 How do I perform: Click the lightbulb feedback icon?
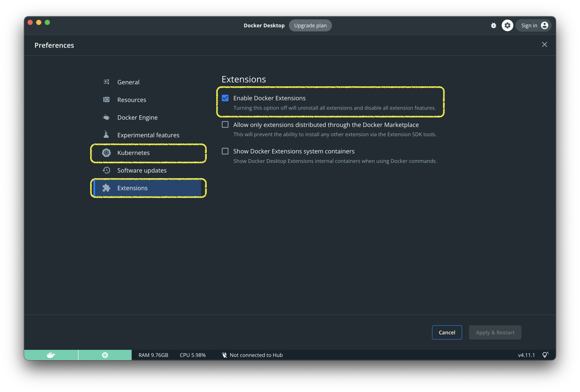tap(545, 355)
